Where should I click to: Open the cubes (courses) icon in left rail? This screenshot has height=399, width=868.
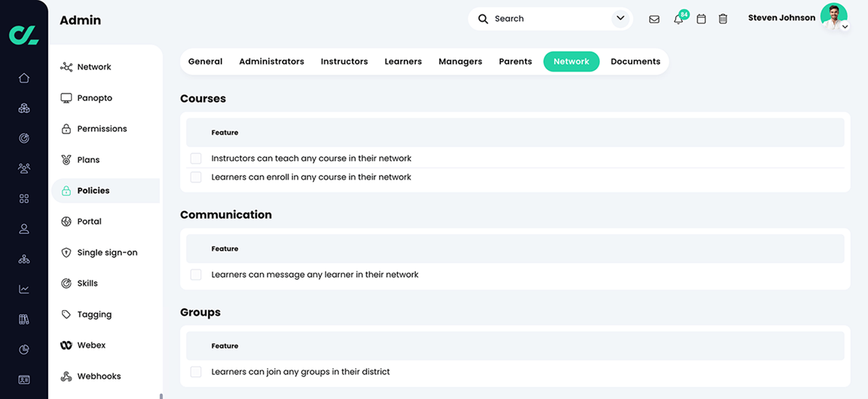24,108
